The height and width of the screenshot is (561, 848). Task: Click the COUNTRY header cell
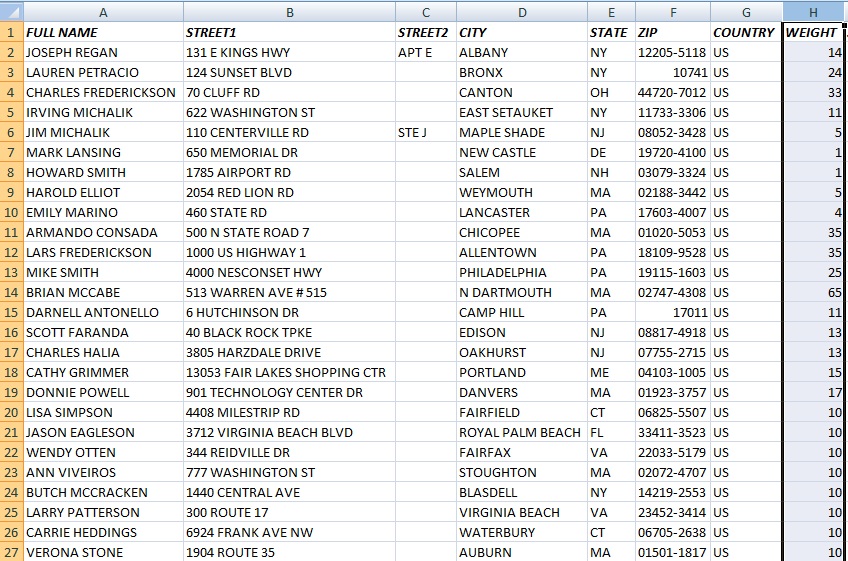(746, 32)
